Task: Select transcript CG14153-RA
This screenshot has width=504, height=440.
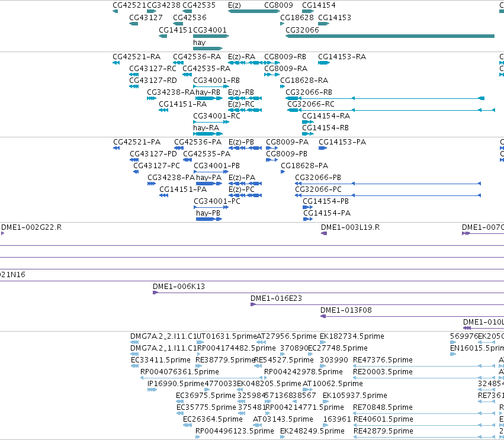Action: click(x=342, y=57)
